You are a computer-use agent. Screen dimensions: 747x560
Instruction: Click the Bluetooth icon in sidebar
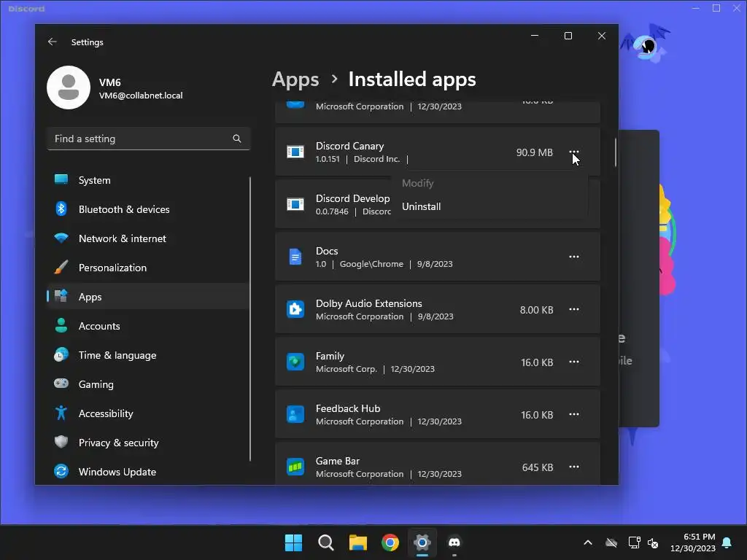pos(61,209)
